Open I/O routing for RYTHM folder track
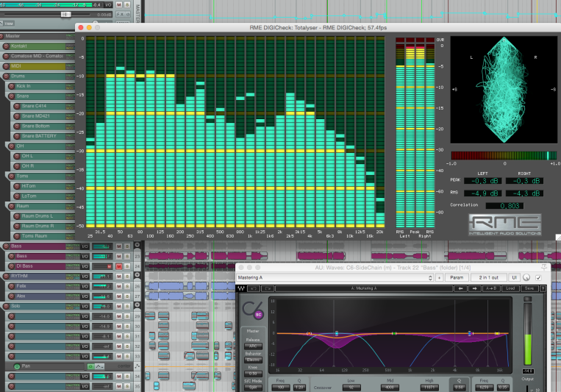The image size is (561, 392). (85, 277)
